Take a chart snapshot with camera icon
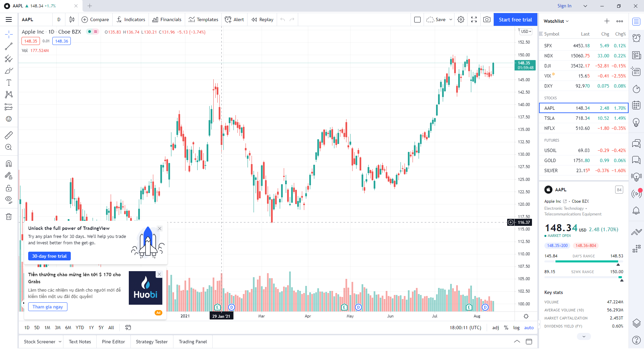 tap(487, 19)
